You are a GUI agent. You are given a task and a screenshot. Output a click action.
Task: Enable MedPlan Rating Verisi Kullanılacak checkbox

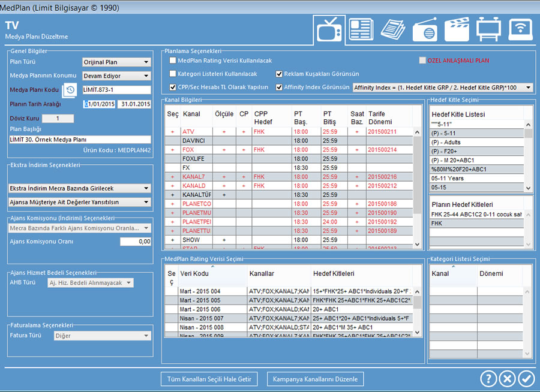tap(173, 61)
